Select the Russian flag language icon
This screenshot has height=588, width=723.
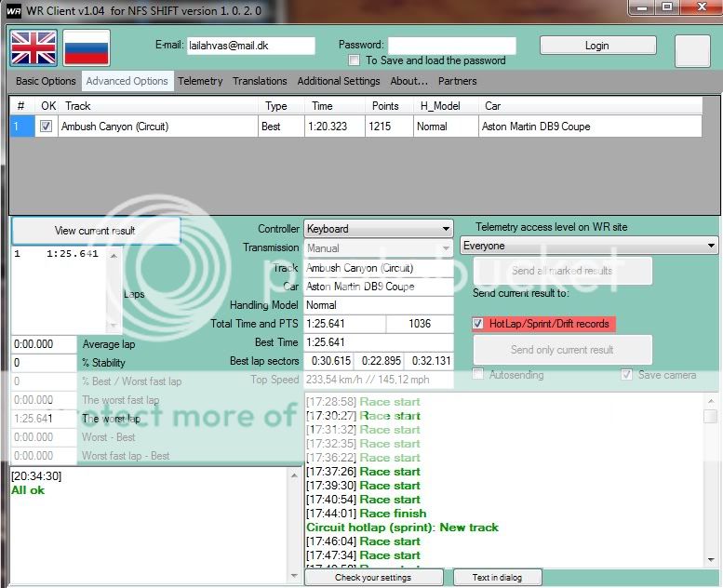87,48
